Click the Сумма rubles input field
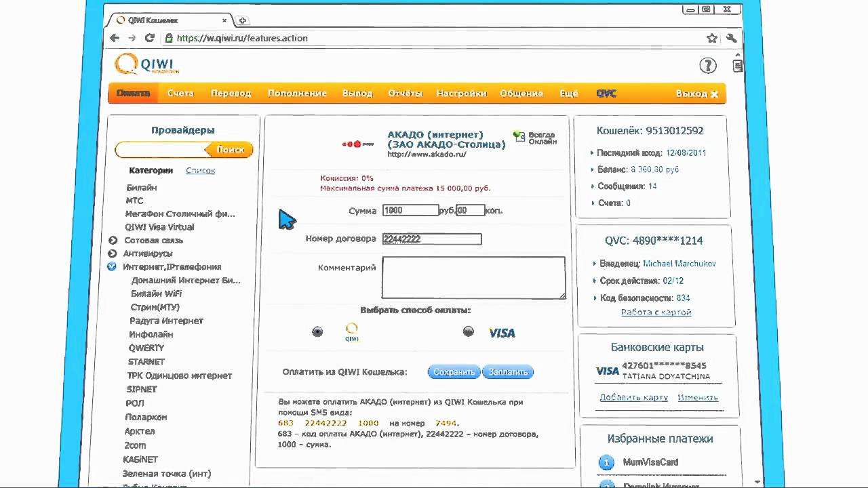This screenshot has height=488, width=868. [410, 211]
